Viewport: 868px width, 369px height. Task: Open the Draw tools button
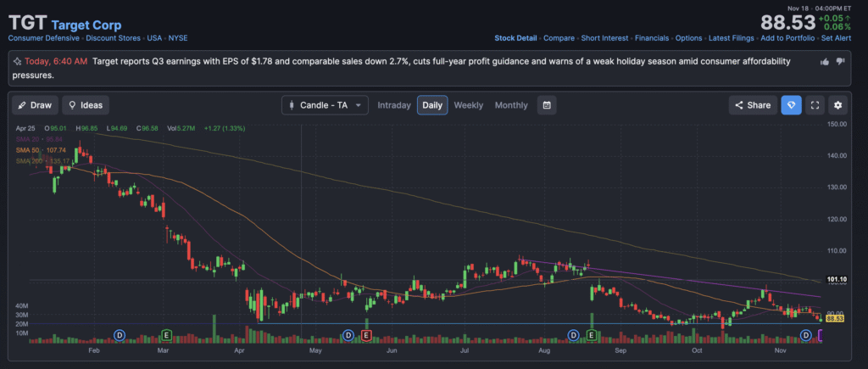35,105
